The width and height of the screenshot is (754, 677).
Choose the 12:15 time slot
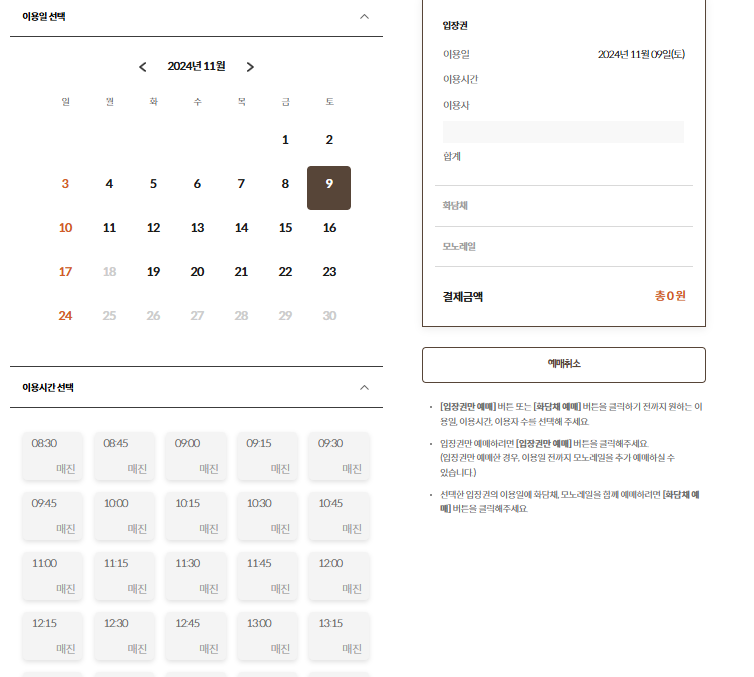pos(52,636)
